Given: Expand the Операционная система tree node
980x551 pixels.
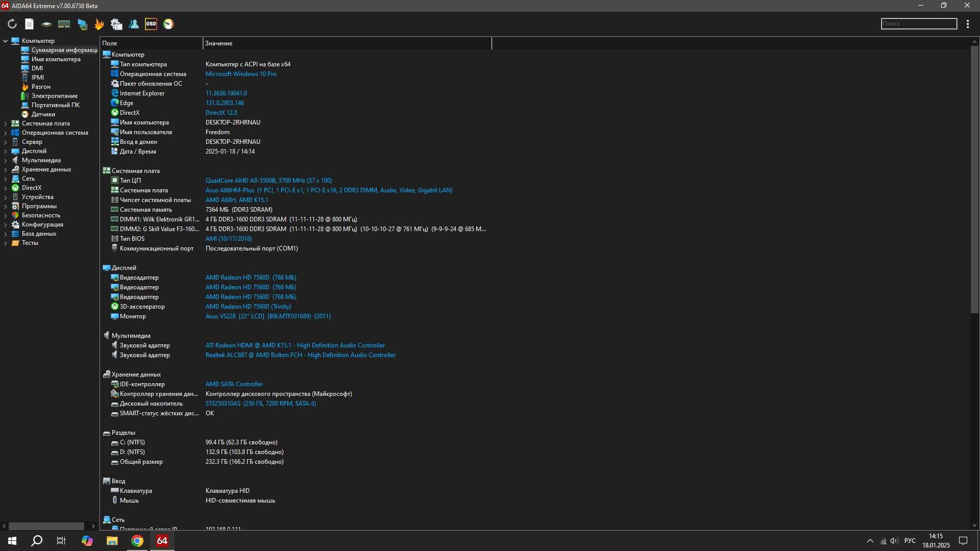Looking at the screenshot, I should [x=5, y=133].
